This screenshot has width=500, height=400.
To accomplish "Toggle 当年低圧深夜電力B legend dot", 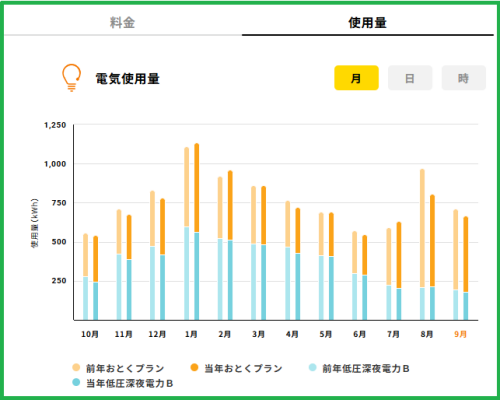I will point(76,382).
